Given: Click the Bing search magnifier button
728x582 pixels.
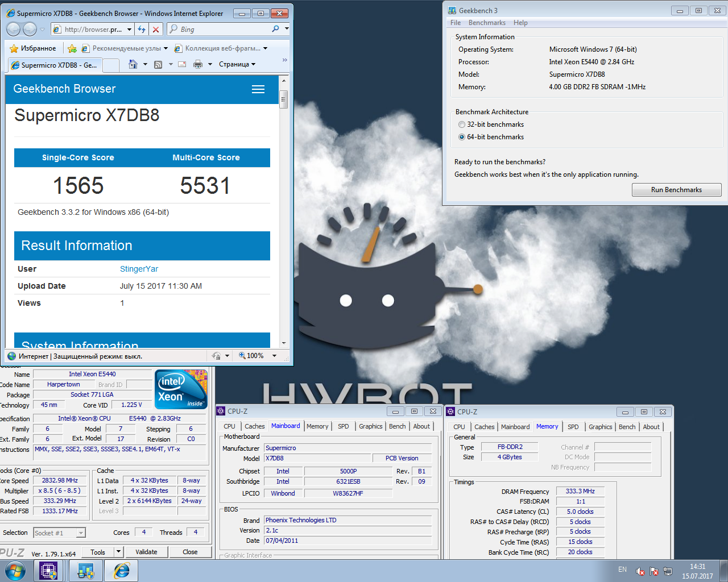Looking at the screenshot, I should [276, 29].
